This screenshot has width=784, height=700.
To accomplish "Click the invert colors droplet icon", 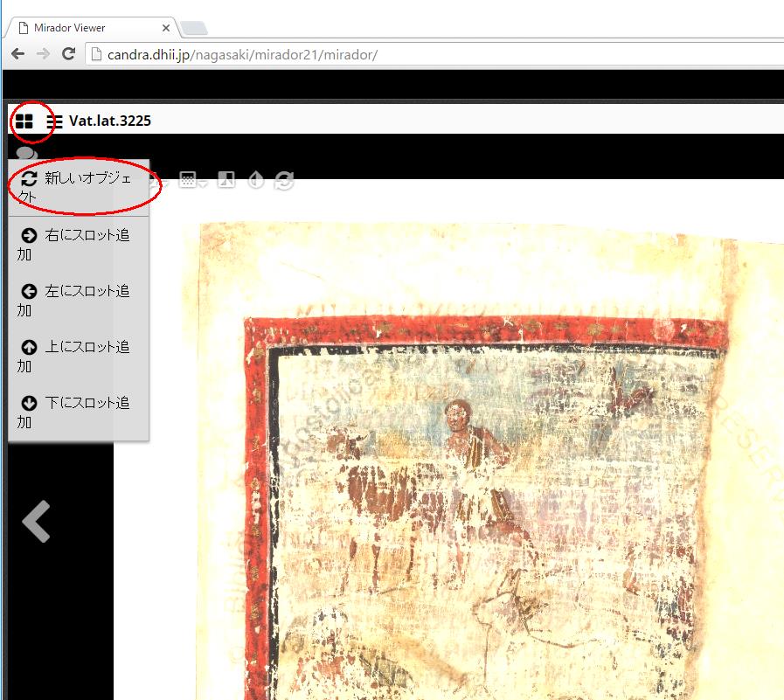I will click(255, 180).
